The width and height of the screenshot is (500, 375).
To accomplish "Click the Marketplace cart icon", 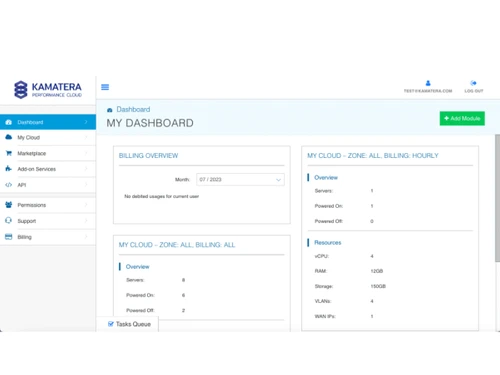I will pyautogui.click(x=9, y=153).
